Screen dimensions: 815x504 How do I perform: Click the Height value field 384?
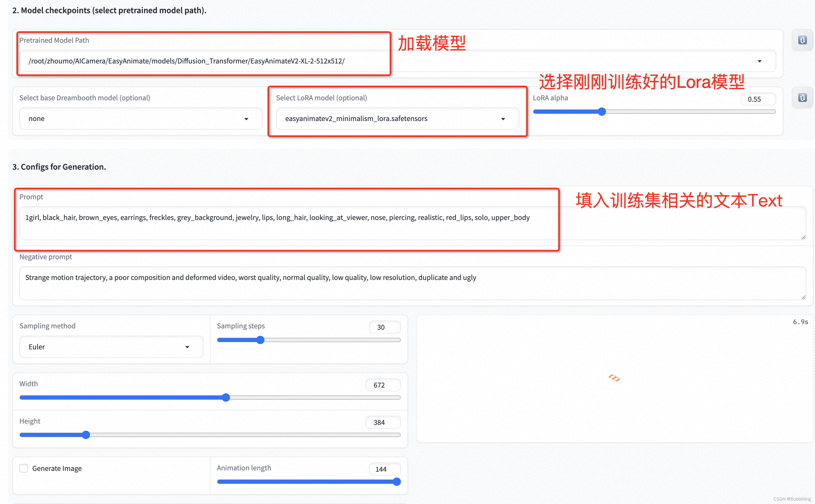pyautogui.click(x=383, y=422)
